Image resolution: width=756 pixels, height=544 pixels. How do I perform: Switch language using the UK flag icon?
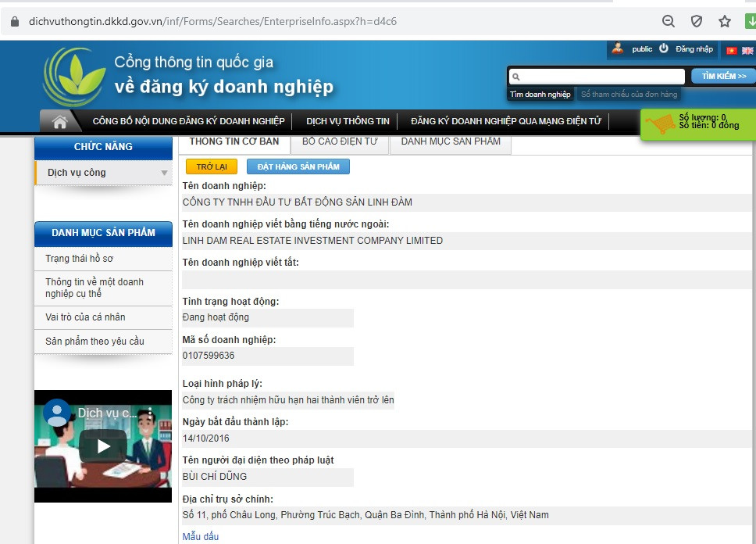(x=747, y=48)
